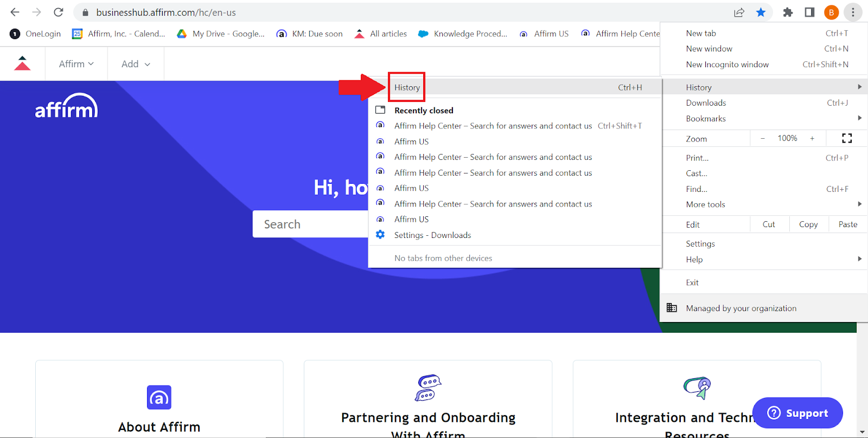Expand the More tools submenu
The width and height of the screenshot is (868, 438).
pyautogui.click(x=764, y=204)
